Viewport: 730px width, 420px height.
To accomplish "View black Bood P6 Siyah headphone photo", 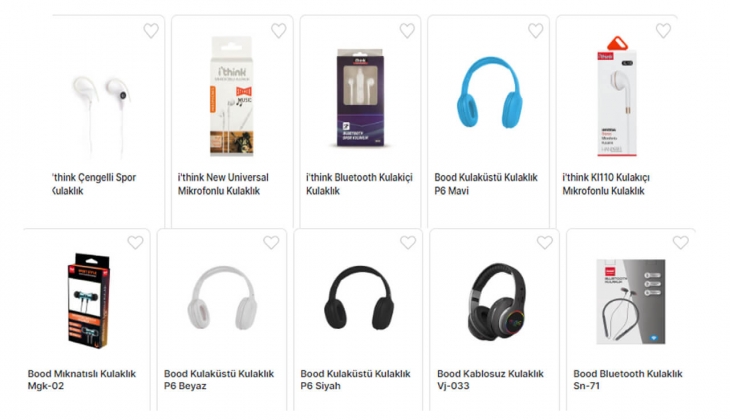I will (x=359, y=298).
